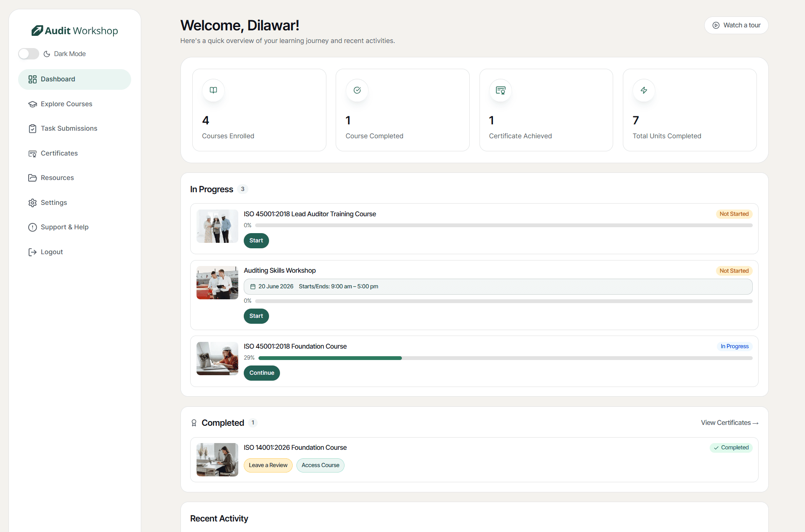Click the Recent Activity heading
Screen dimensions: 805x532
click(x=219, y=519)
